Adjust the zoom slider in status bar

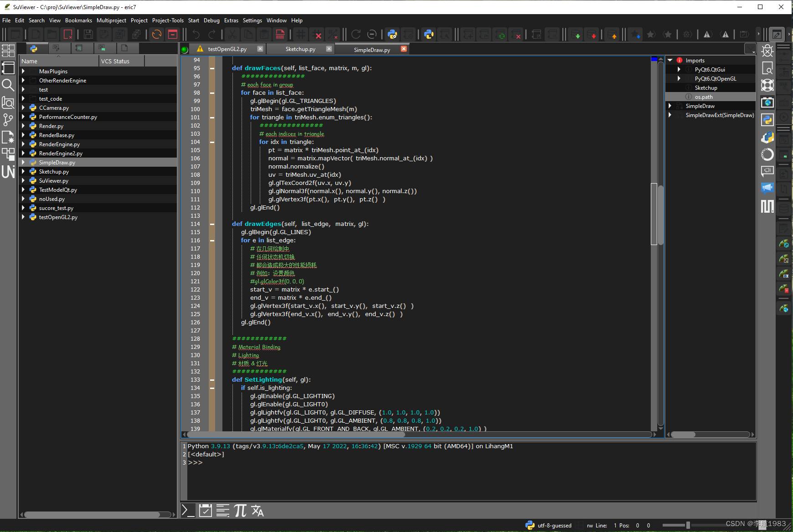[688, 525]
